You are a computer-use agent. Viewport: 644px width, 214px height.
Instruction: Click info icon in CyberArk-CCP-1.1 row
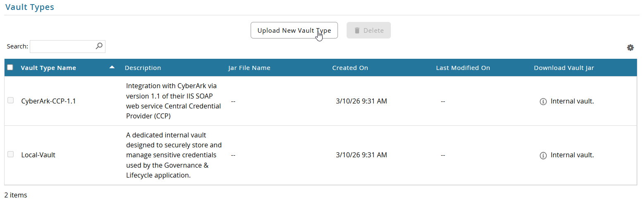tap(543, 101)
